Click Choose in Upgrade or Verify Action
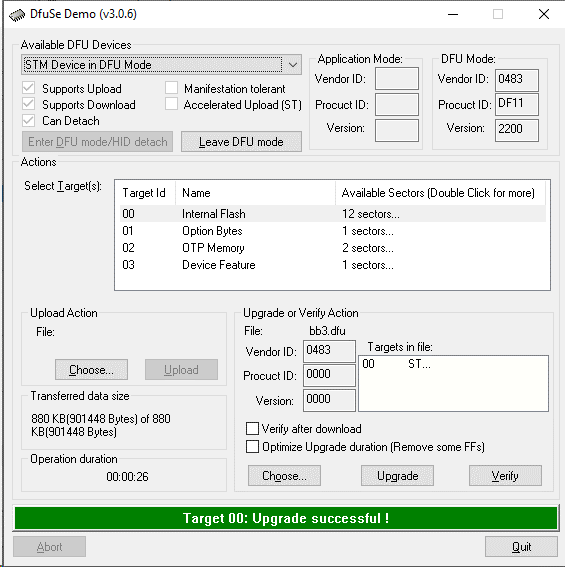This screenshot has width=565, height=567. click(284, 476)
